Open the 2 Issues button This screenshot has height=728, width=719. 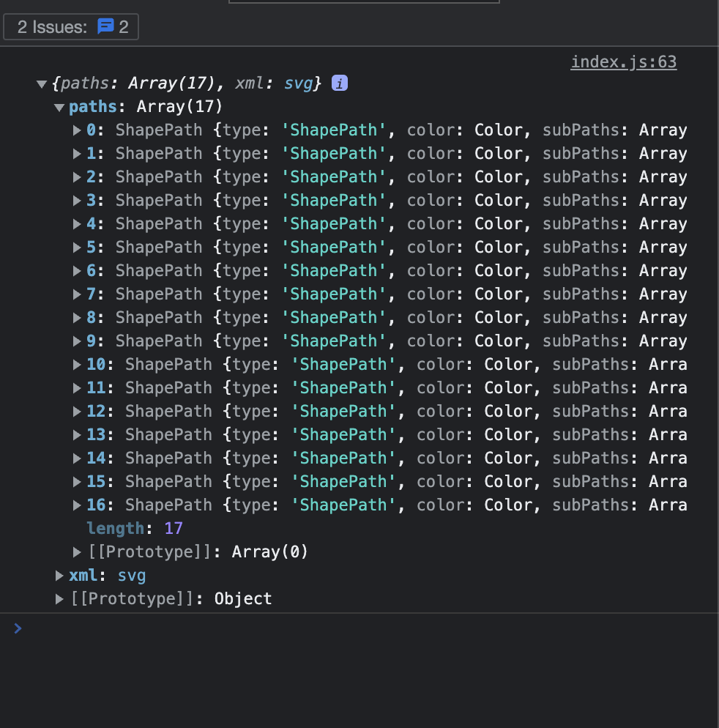(x=71, y=27)
